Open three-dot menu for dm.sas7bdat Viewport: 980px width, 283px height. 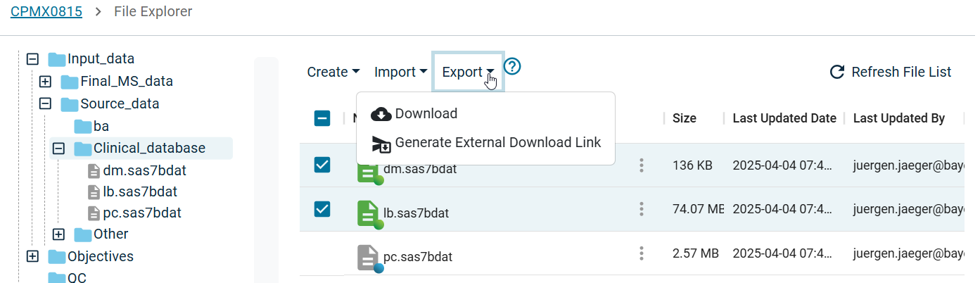click(x=641, y=165)
